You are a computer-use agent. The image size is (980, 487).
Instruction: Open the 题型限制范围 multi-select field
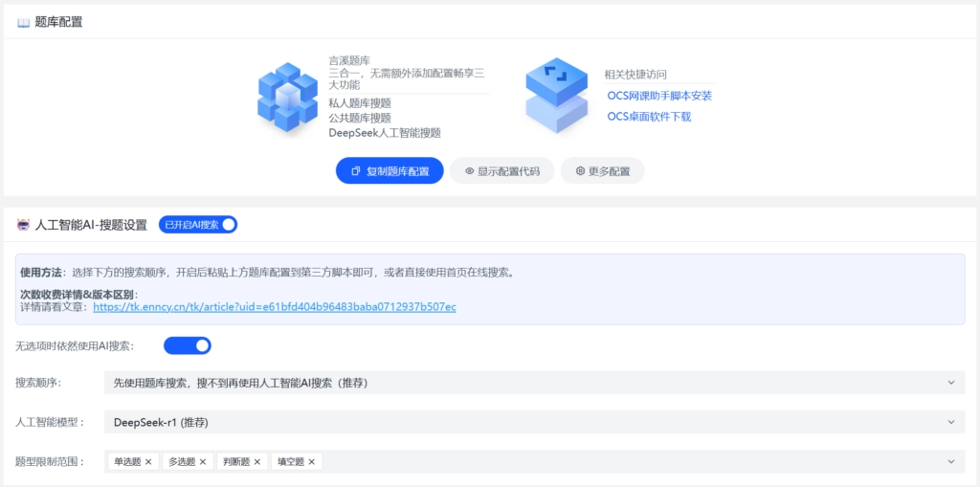534,461
